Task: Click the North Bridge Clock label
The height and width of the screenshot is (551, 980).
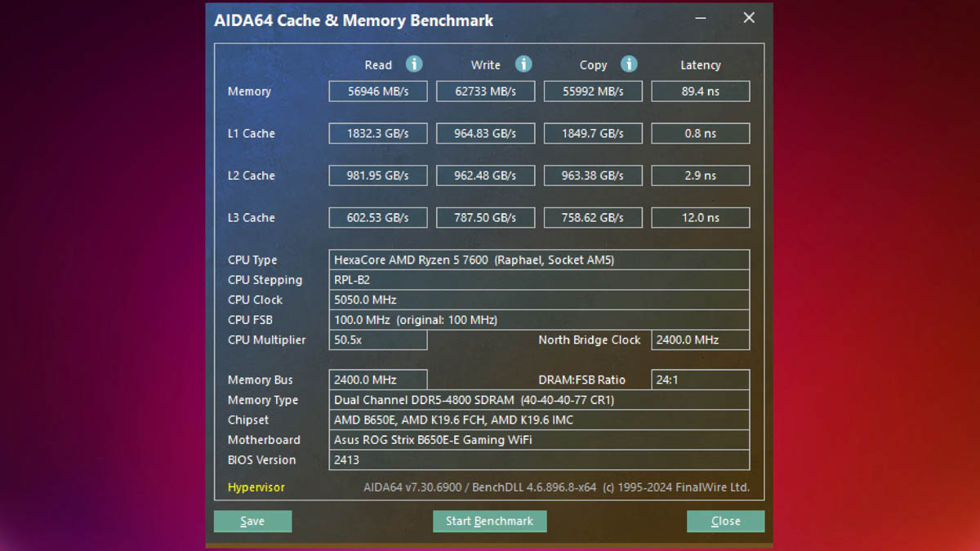Action: click(590, 340)
